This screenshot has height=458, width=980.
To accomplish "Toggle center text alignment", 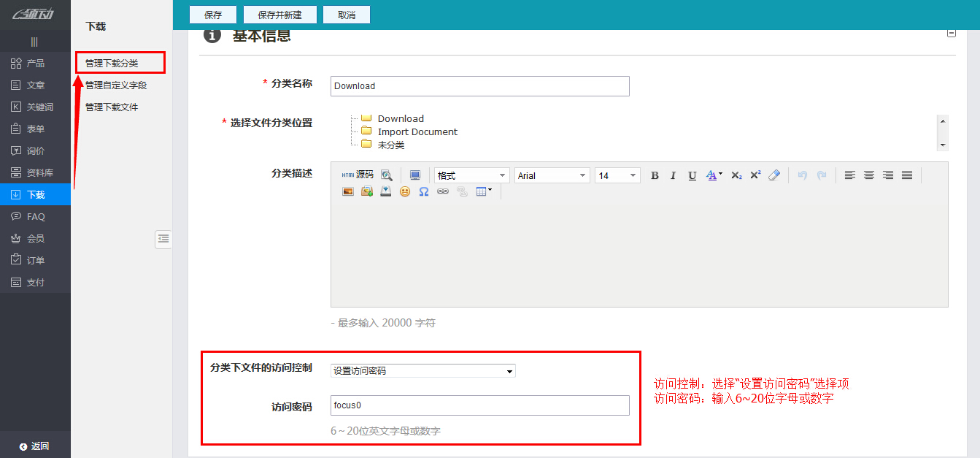I will click(x=869, y=175).
